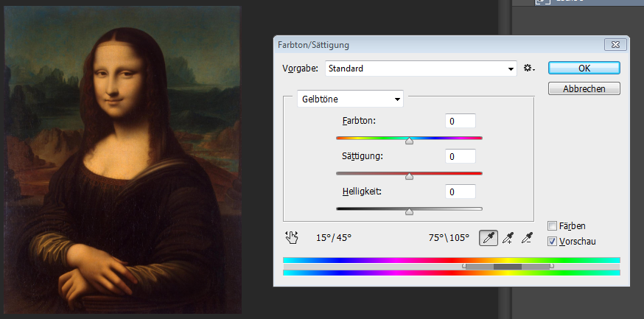
Task: Click the Mona Lisa image on canvas
Action: [122, 160]
